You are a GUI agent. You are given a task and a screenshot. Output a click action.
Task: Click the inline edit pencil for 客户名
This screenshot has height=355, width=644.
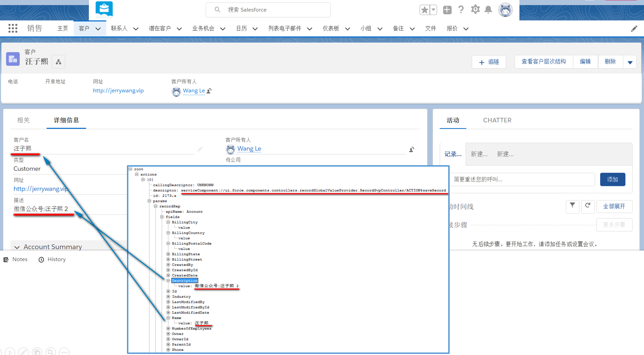pos(200,149)
